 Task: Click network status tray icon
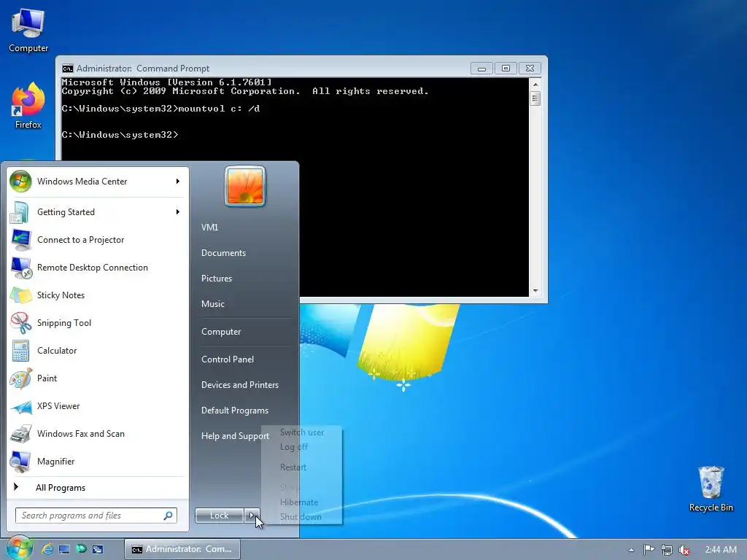667,550
